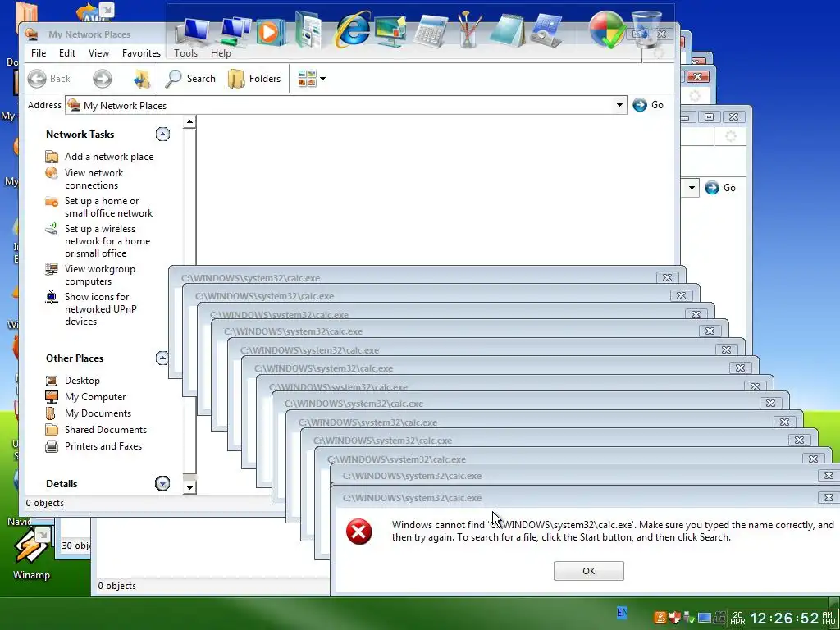Screen dimensions: 840x630
Task: Open the Recycle Bin from the dock
Action: click(x=647, y=30)
